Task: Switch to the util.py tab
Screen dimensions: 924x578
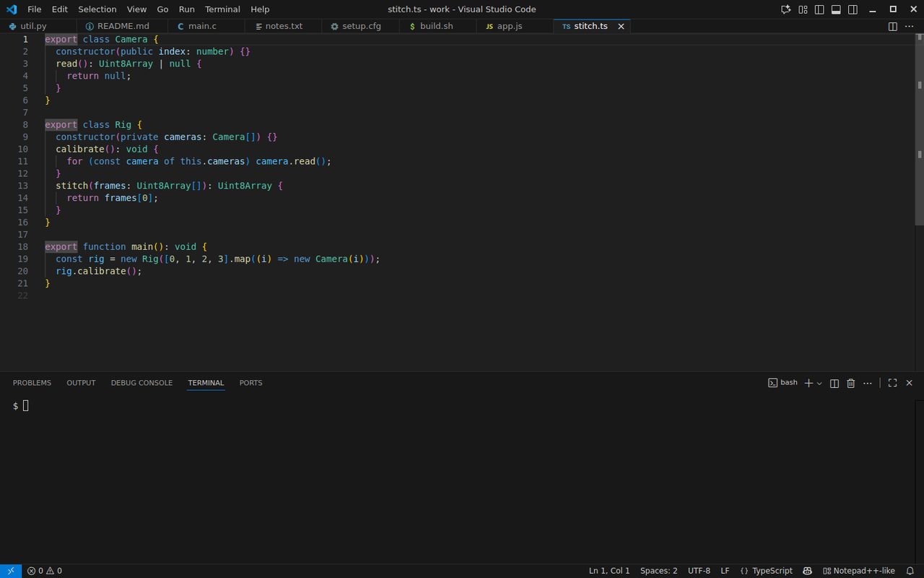Action: pyautogui.click(x=38, y=26)
